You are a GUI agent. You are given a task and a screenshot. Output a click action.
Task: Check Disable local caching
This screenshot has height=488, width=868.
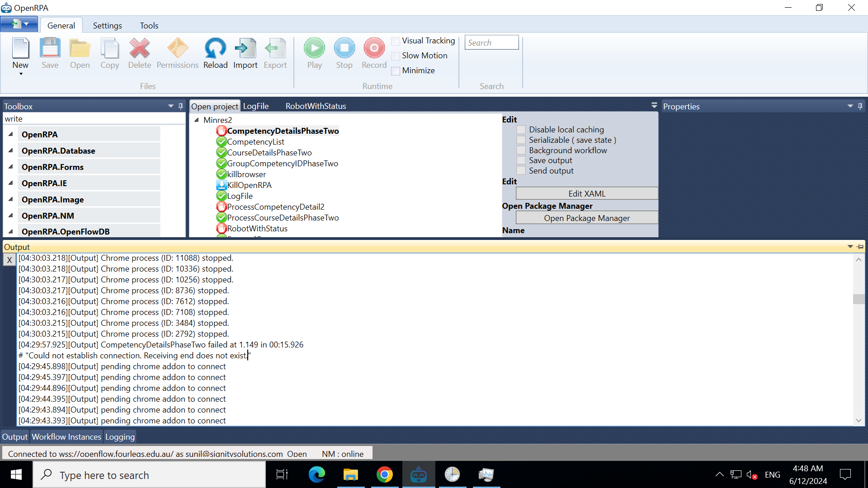click(521, 130)
